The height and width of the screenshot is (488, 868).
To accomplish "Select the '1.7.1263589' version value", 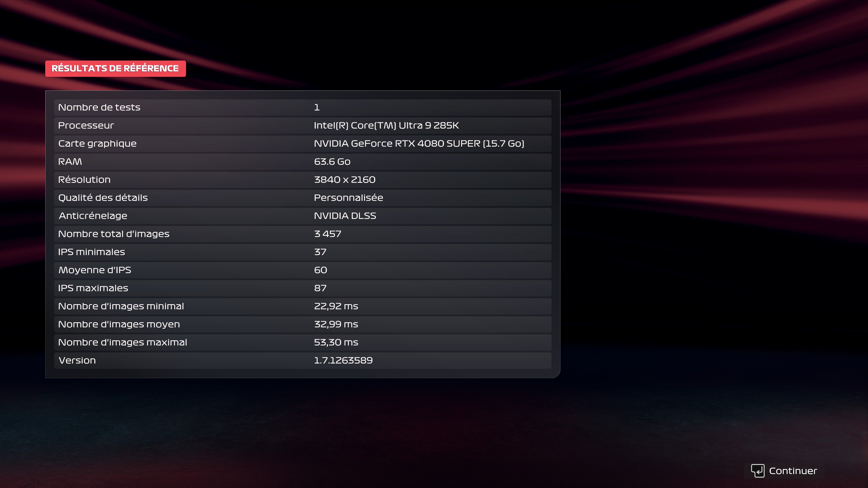I will tap(343, 361).
